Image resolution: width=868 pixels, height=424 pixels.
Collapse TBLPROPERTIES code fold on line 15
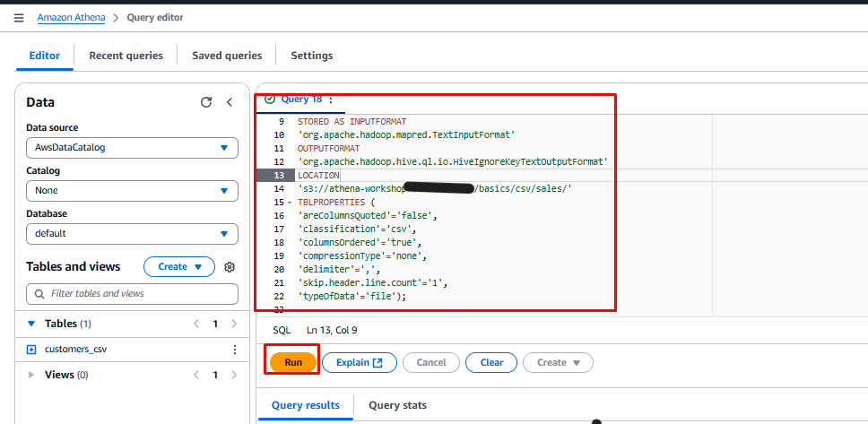click(289, 203)
